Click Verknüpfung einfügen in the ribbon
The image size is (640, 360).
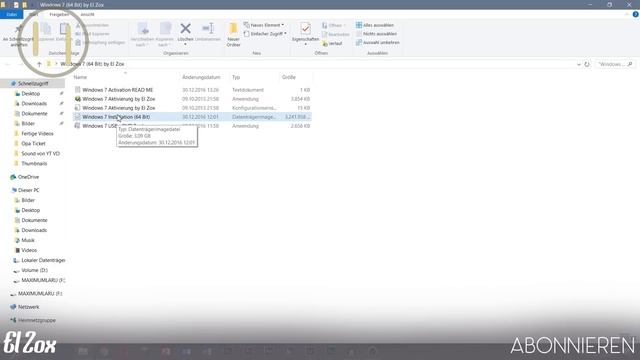[100, 42]
